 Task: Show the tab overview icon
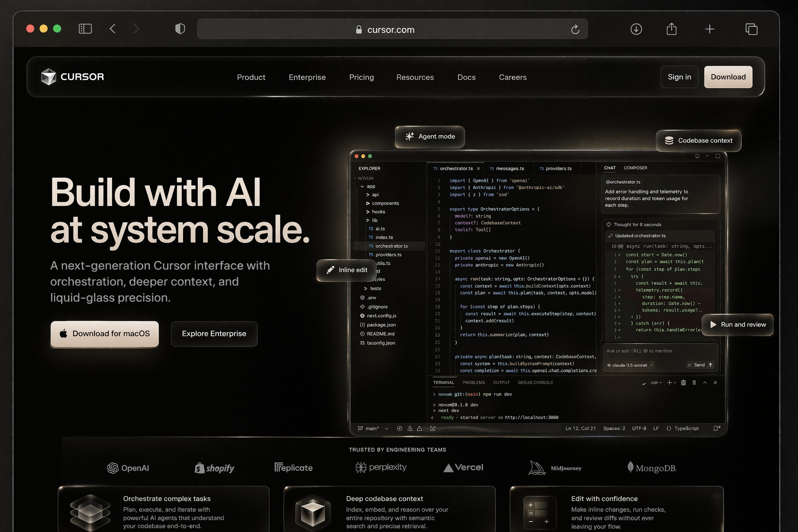tap(751, 29)
